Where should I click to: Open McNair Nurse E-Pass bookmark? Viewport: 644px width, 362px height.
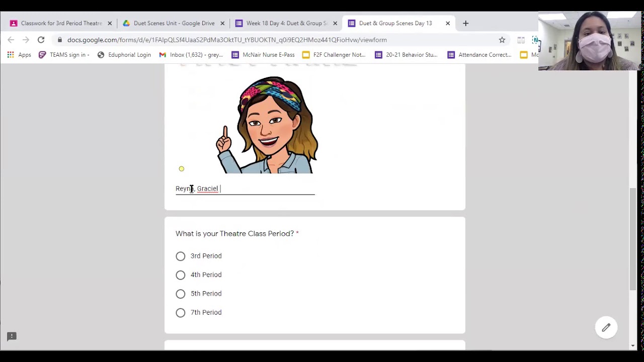click(x=263, y=55)
